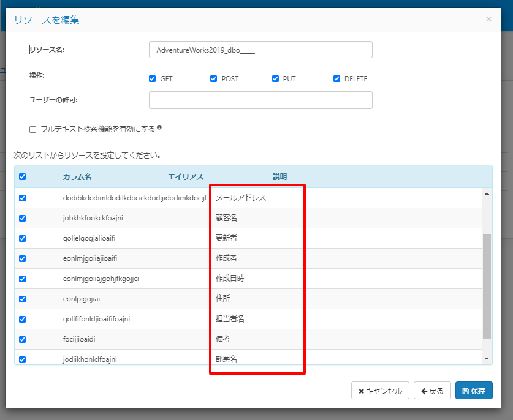
Task: Click the 部署名 description cell
Action: (x=226, y=359)
